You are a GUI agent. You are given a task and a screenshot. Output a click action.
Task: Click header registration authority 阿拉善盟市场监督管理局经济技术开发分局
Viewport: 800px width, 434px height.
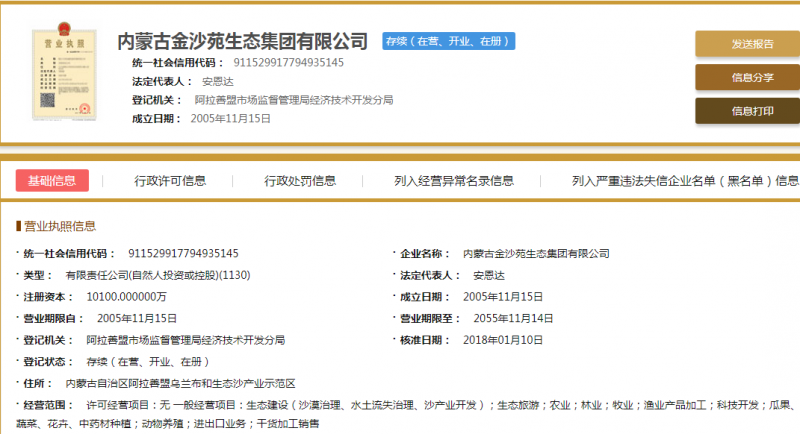[294, 100]
